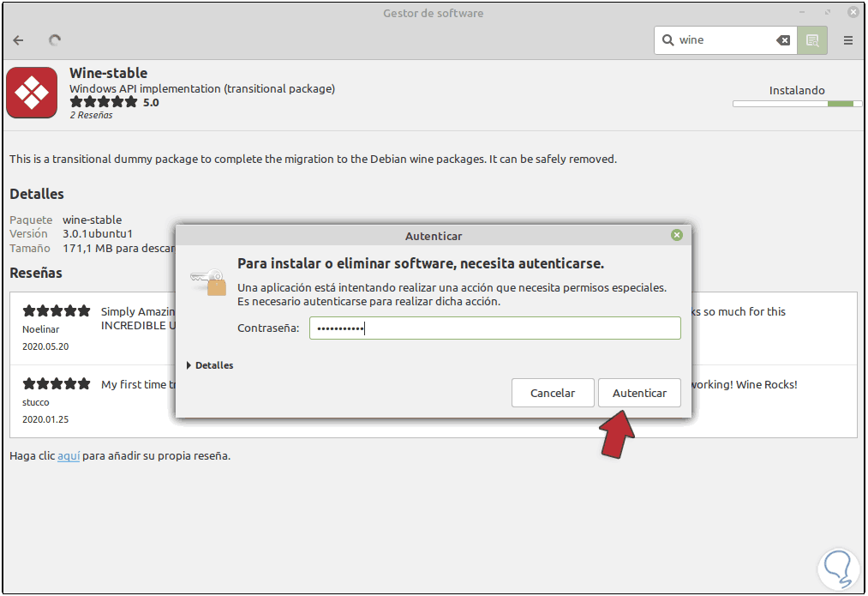Click the Cancelar button
Screen dimensions: 868x596
click(x=553, y=393)
